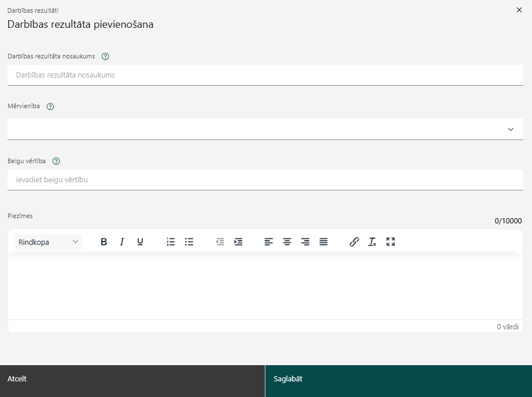Focus the Darbības rezultāta nosaukums input

[x=265, y=75]
